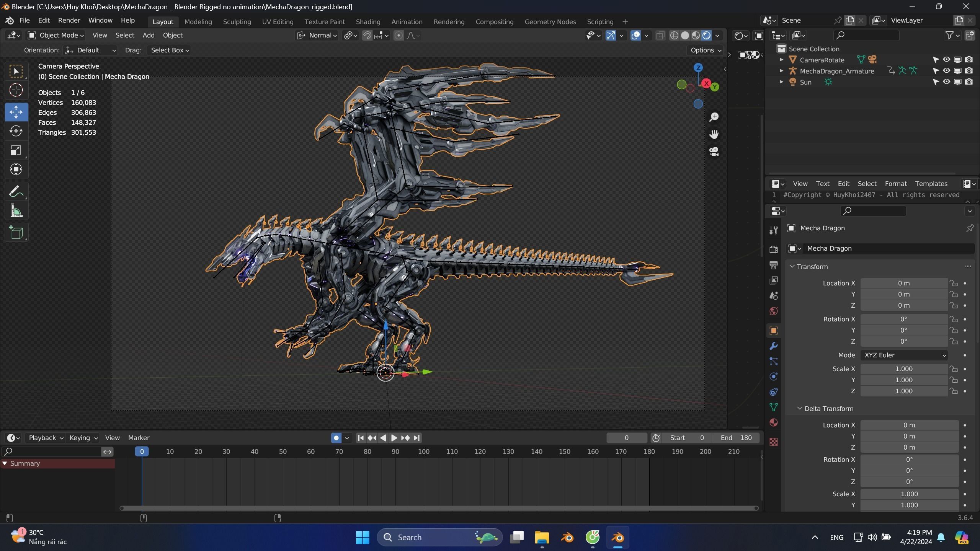This screenshot has width=980, height=551.
Task: Collapse the Delta Transform panel
Action: click(800, 409)
